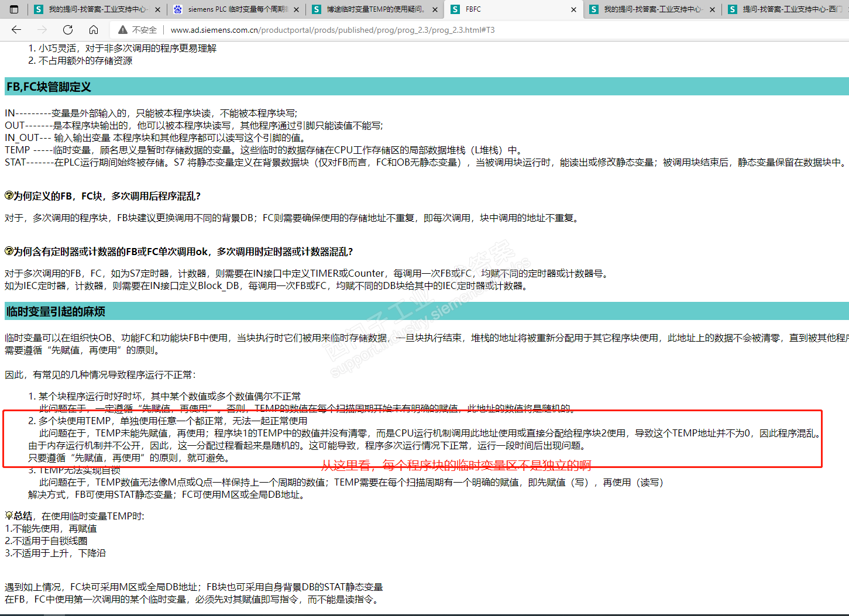The image size is (849, 616).
Task: Click the heading 临时变量引起的麻烦
Action: [56, 312]
